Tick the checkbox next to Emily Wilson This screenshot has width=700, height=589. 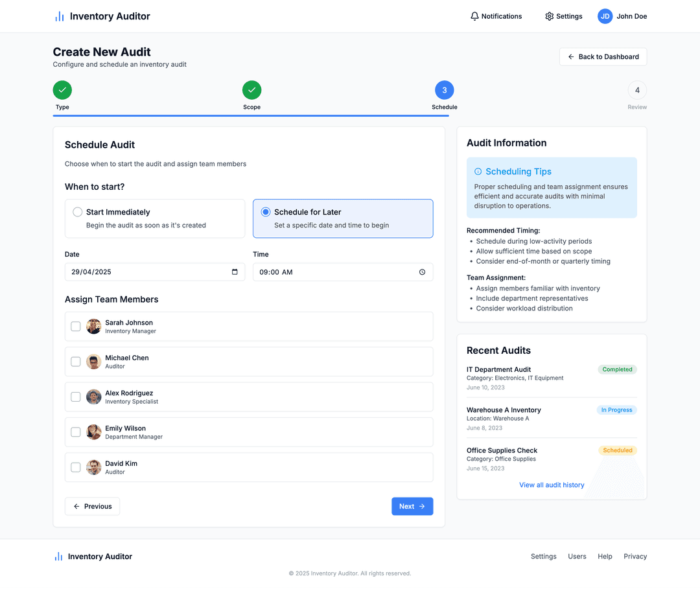pos(76,432)
